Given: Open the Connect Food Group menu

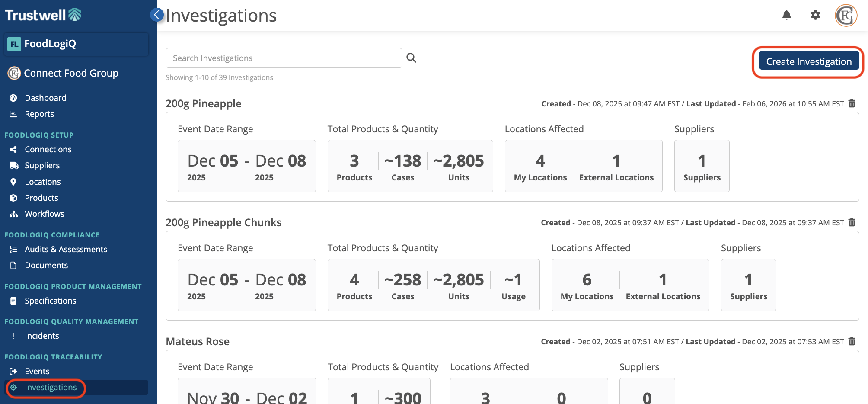Looking at the screenshot, I should coord(71,73).
